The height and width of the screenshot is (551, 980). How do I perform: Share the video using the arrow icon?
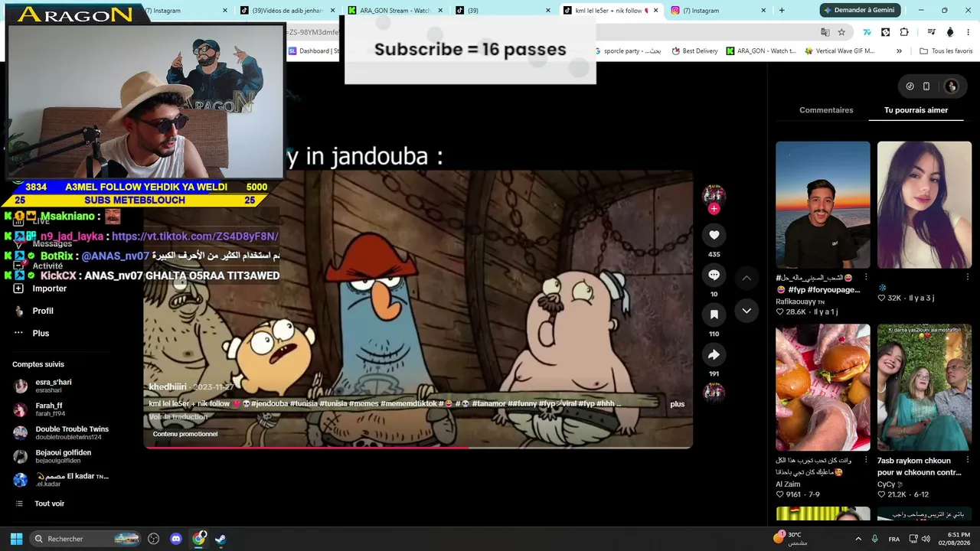[714, 354]
